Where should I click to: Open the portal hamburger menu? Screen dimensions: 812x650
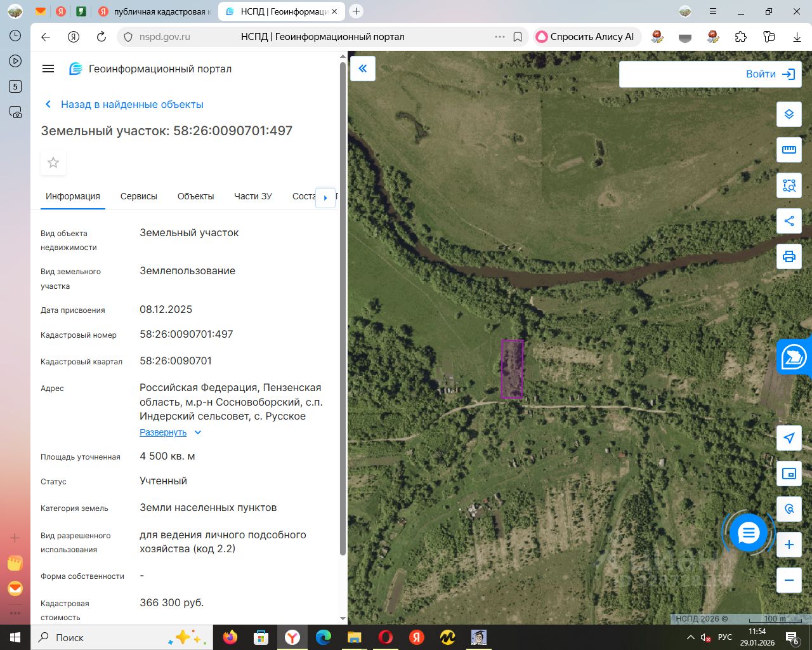[x=48, y=69]
